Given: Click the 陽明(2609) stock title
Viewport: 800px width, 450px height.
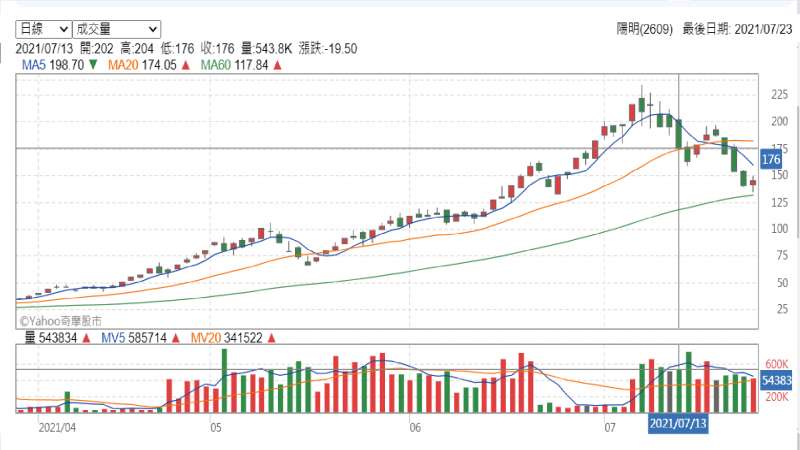Looking at the screenshot, I should 644,29.
